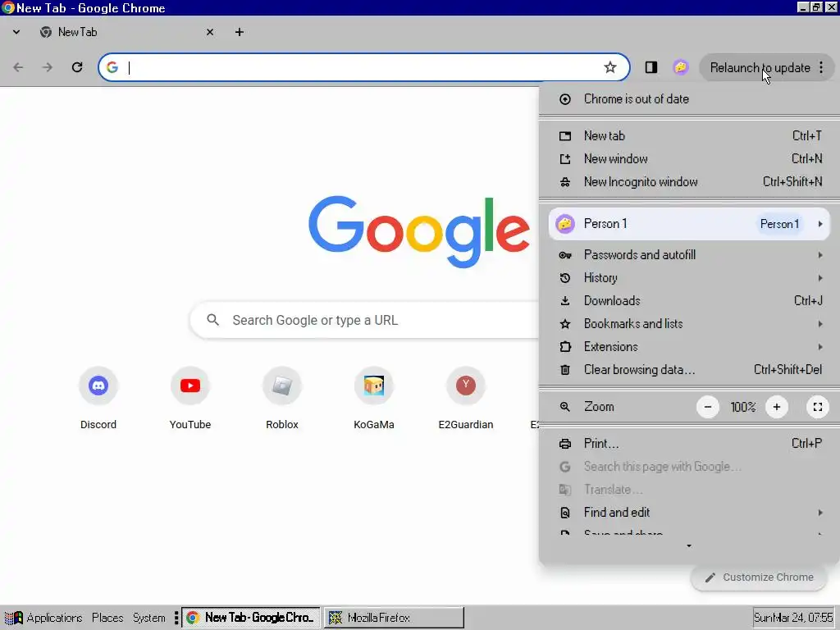Expand Passwords and autofill submenu

pyautogui.click(x=689, y=254)
